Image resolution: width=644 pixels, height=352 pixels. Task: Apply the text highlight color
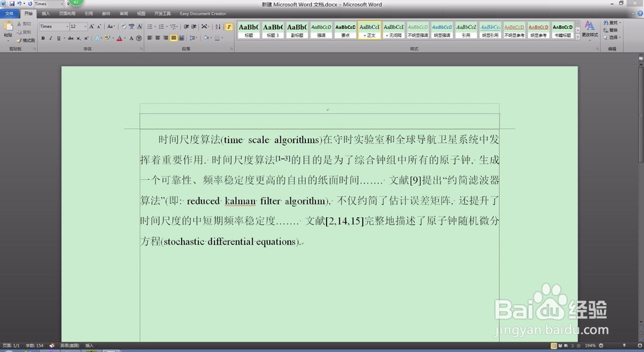click(x=107, y=38)
